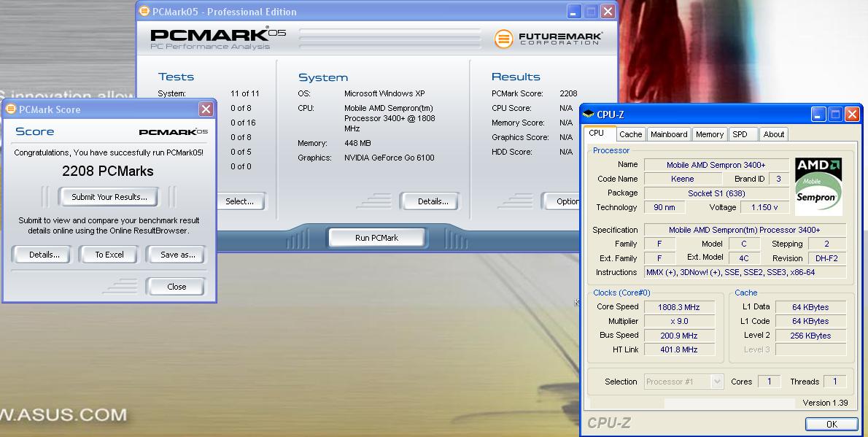The height and width of the screenshot is (437, 868).
Task: Click the Run PCMark button
Action: [x=377, y=238]
